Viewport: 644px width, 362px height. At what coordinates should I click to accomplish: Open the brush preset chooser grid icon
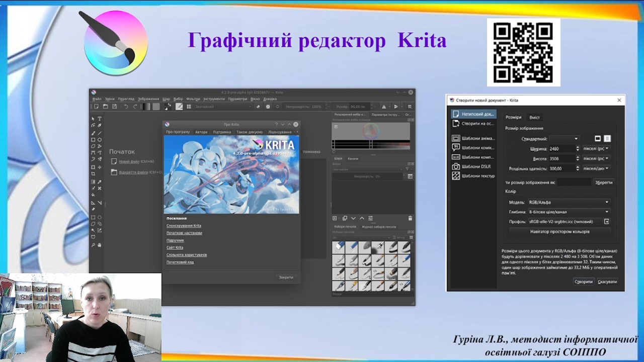click(x=189, y=107)
